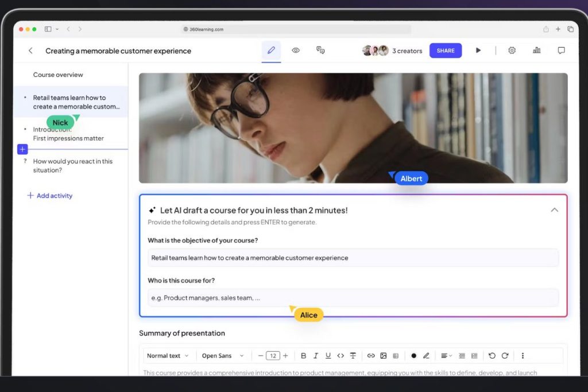
Task: Show the browser tab overview
Action: pyautogui.click(x=570, y=29)
